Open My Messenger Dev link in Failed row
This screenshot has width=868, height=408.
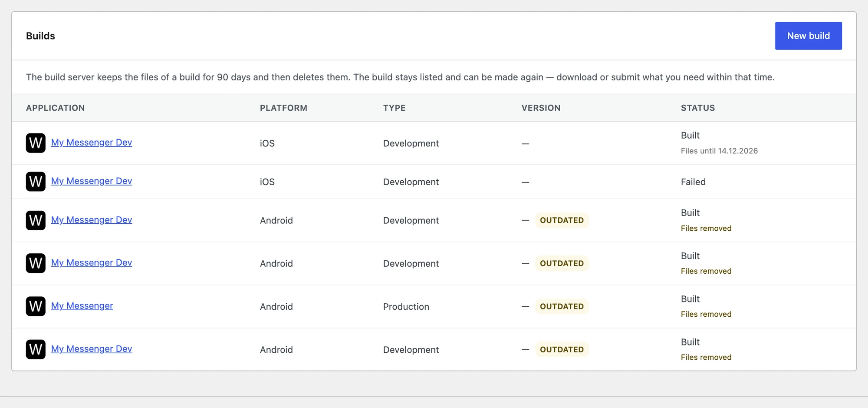pos(92,181)
